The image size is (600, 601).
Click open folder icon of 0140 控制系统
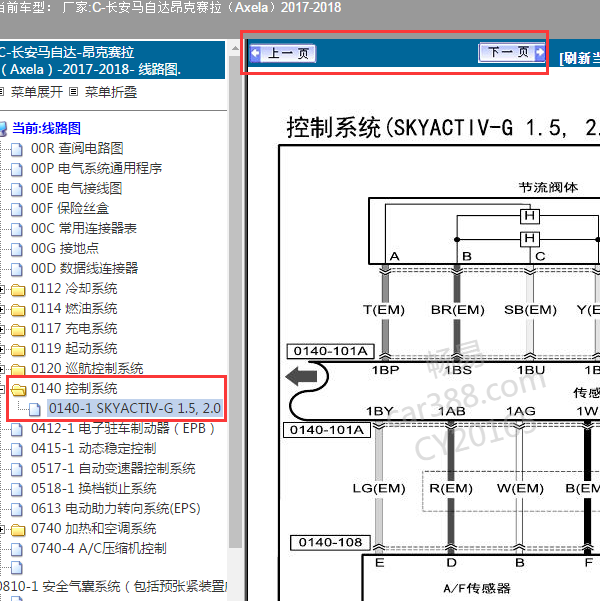pyautogui.click(x=18, y=389)
